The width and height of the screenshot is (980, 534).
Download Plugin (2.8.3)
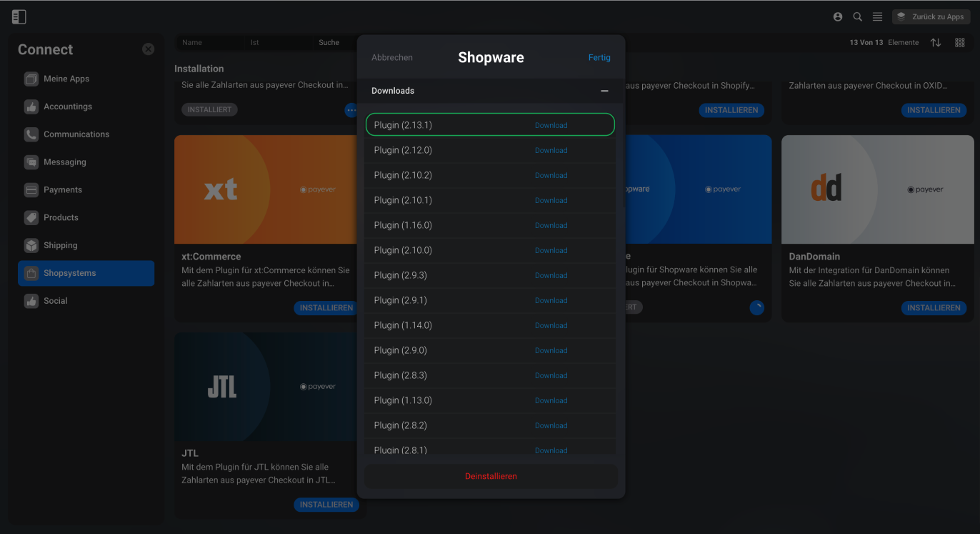[551, 375]
